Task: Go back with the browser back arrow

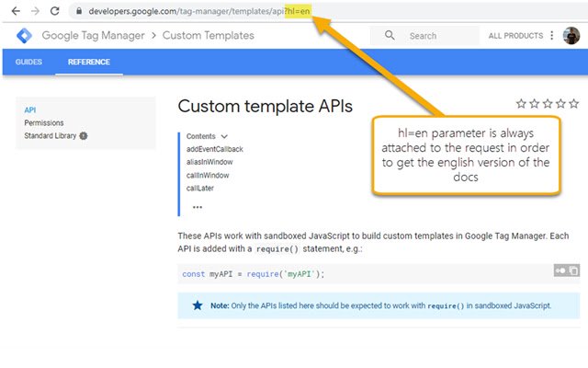Action: coord(16,11)
